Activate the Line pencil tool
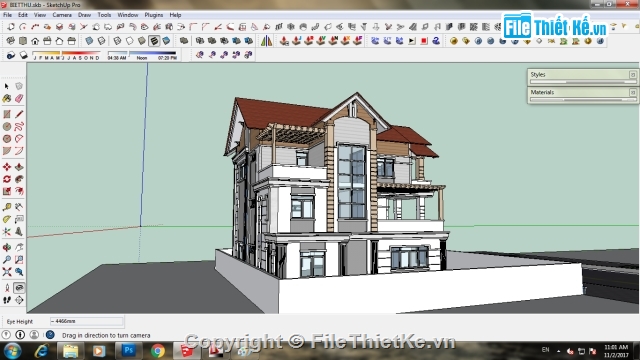 tap(19, 114)
